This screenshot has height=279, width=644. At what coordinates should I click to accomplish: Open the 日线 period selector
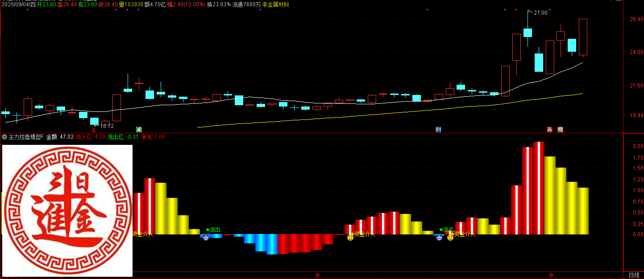pos(634,275)
